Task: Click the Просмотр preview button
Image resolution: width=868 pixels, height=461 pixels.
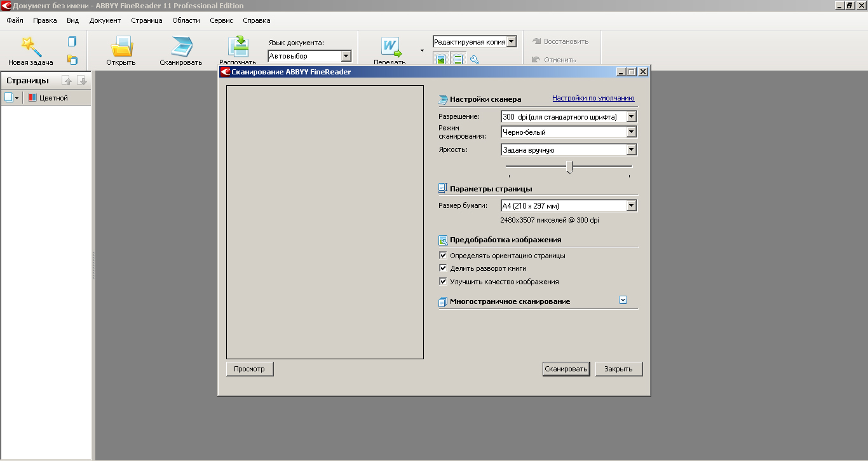Action: (x=250, y=369)
